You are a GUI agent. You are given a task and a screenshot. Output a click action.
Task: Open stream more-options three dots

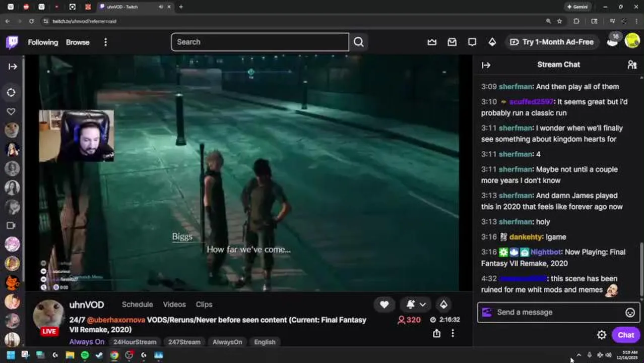tap(453, 333)
